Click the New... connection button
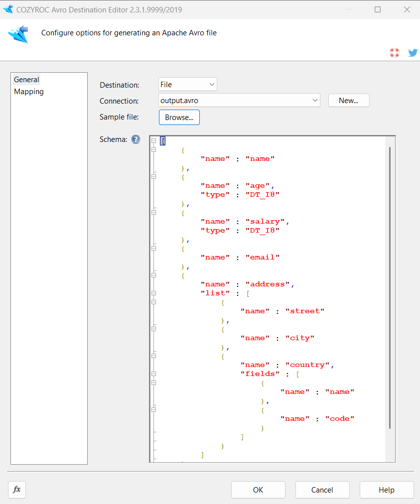The image size is (420, 504). pos(349,101)
